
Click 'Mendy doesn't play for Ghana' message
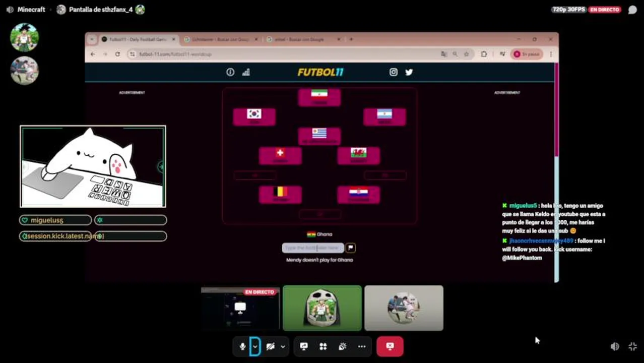[x=319, y=260]
